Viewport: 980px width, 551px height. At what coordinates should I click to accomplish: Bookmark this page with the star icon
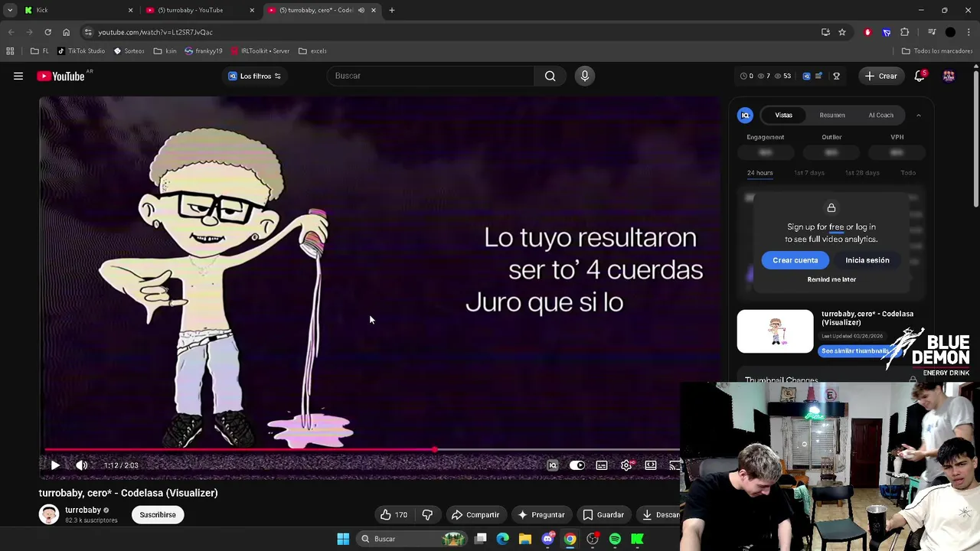(x=842, y=32)
